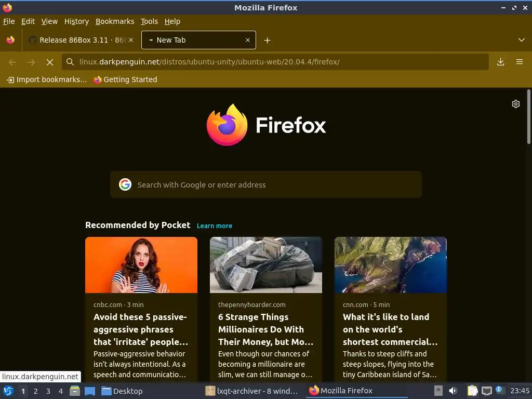
Task: Open the History menu
Action: pyautogui.click(x=76, y=21)
